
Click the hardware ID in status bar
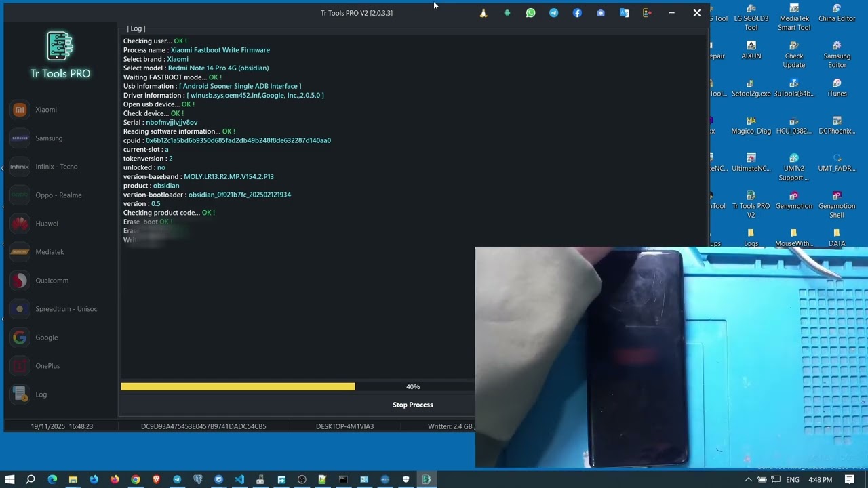click(203, 426)
